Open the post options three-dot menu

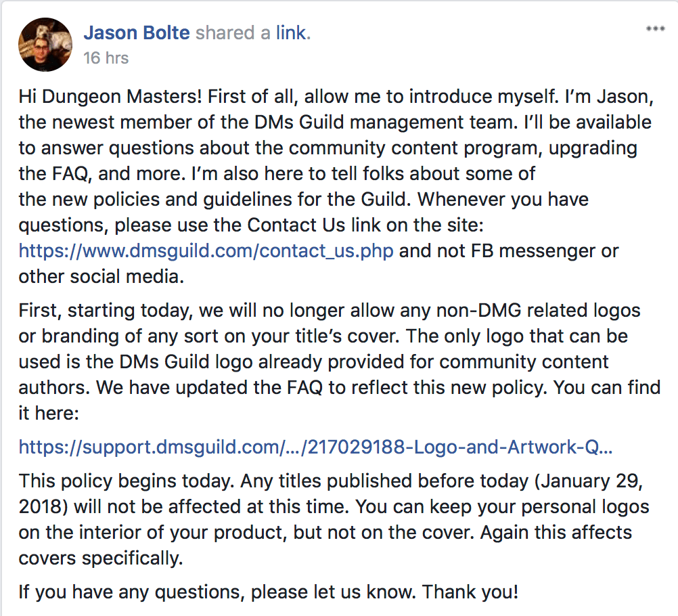click(x=655, y=29)
